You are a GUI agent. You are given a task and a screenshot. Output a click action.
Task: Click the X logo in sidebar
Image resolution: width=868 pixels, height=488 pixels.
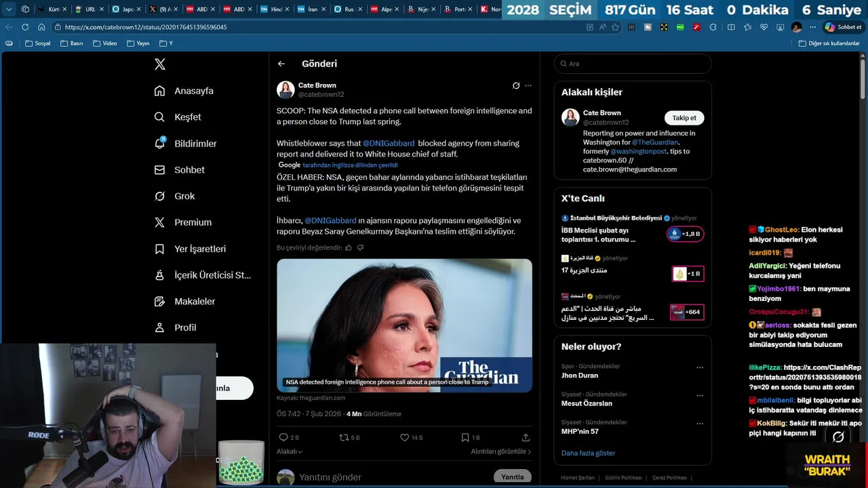[x=160, y=64]
